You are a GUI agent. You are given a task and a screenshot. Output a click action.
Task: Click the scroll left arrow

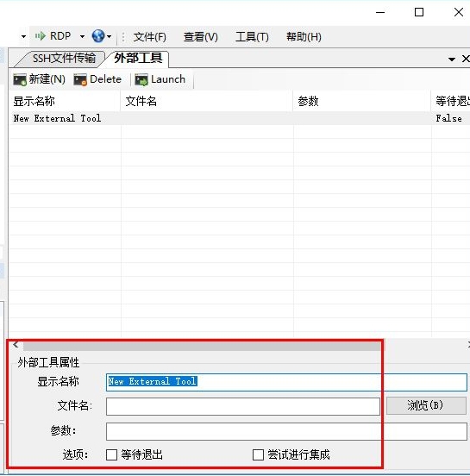pyautogui.click(x=16, y=345)
